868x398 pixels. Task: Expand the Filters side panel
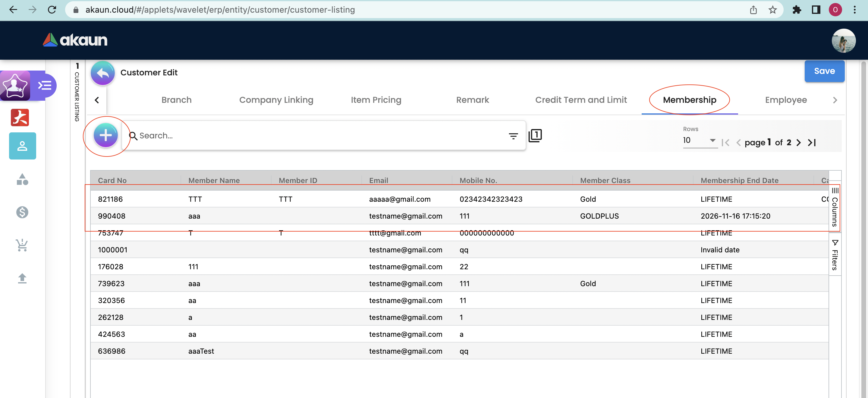[x=834, y=255]
